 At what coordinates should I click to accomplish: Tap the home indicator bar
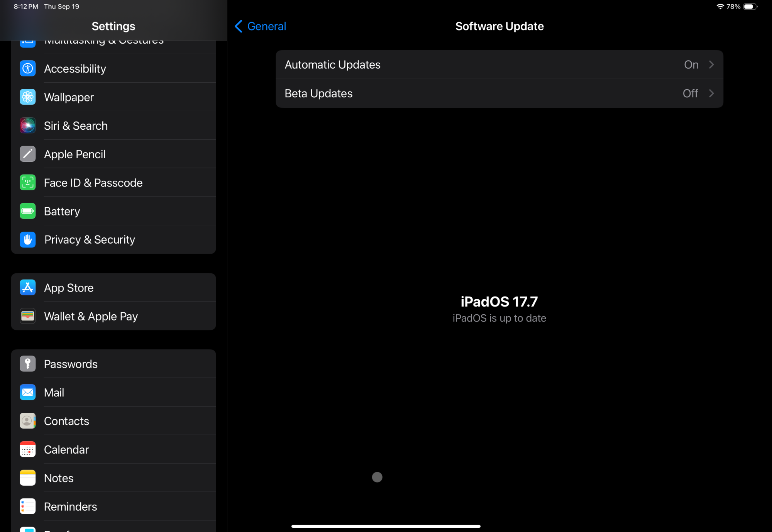click(386, 526)
